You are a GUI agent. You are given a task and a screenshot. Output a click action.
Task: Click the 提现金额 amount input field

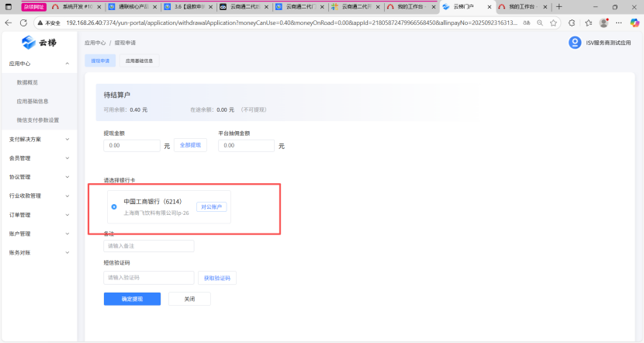[132, 145]
